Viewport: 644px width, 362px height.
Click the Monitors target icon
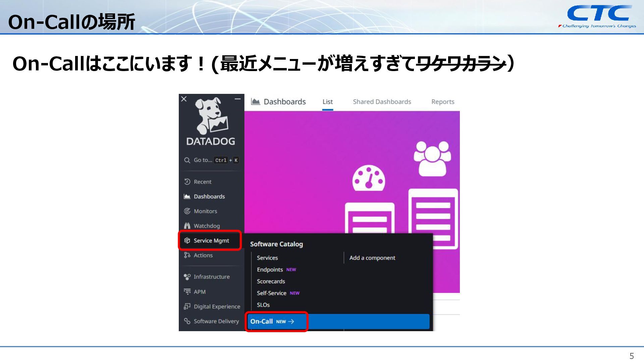[187, 211]
